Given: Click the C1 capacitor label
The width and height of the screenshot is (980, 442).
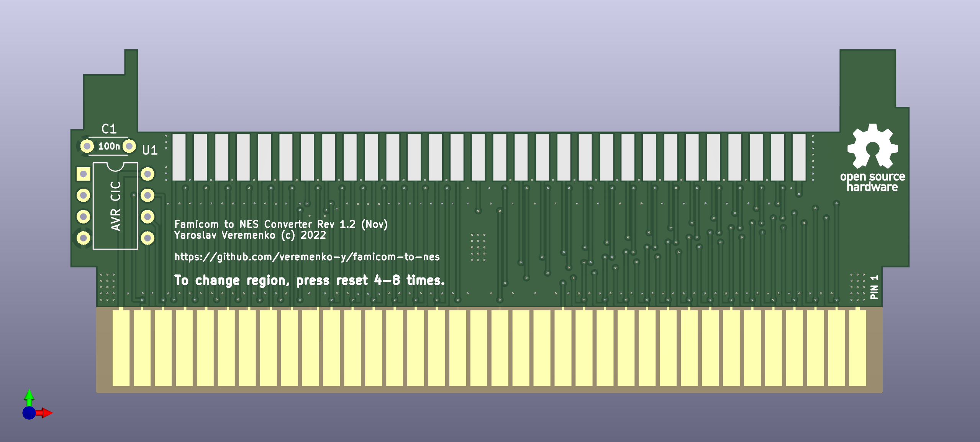Looking at the screenshot, I should [x=109, y=129].
